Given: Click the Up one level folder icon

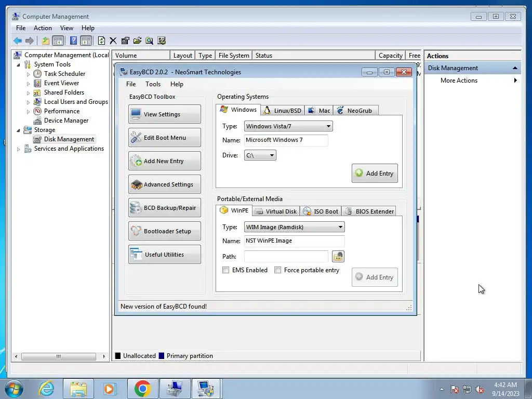Looking at the screenshot, I should 45,41.
